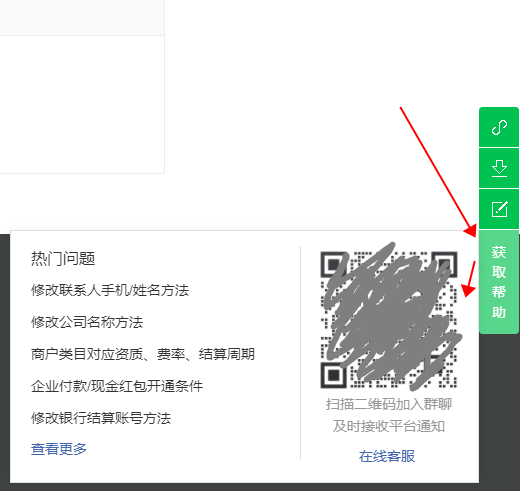Click the 获取帮助 side tab
Screen dimensions: 520x491
pos(499,282)
